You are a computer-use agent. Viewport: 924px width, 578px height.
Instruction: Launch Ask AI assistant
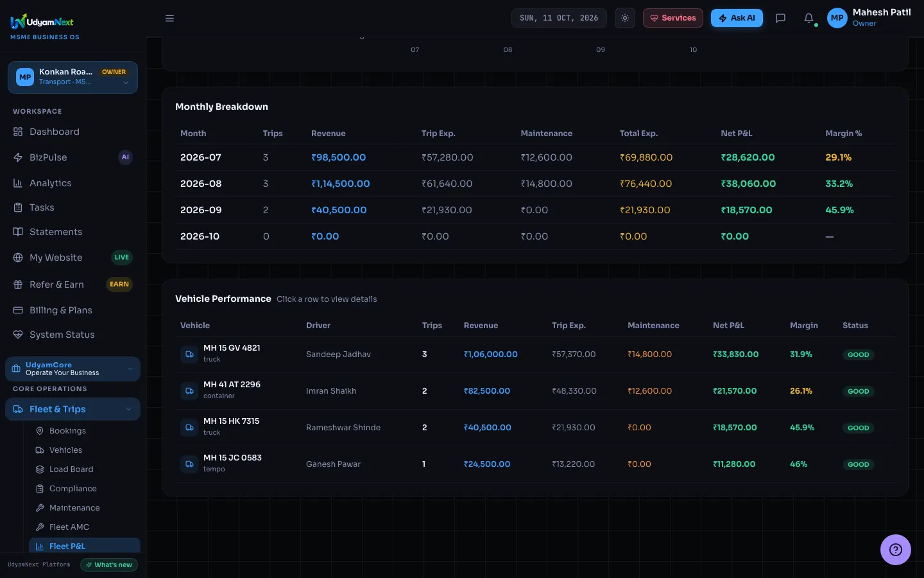[x=737, y=18]
